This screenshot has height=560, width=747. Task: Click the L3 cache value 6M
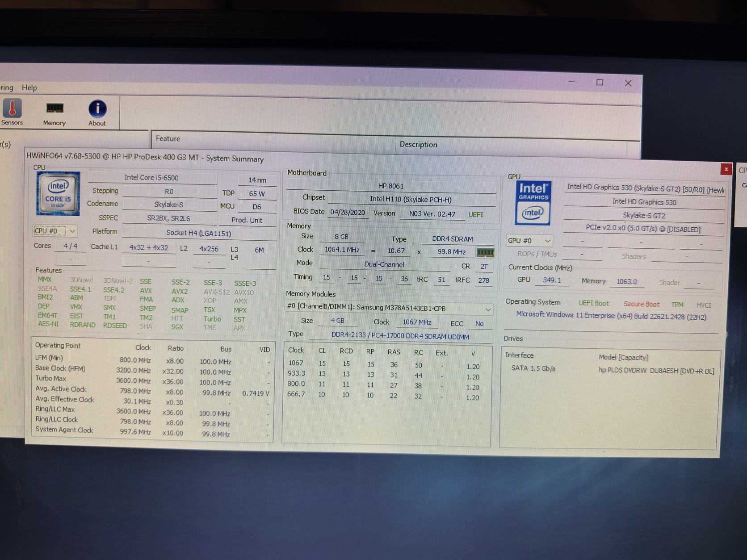[x=260, y=250]
